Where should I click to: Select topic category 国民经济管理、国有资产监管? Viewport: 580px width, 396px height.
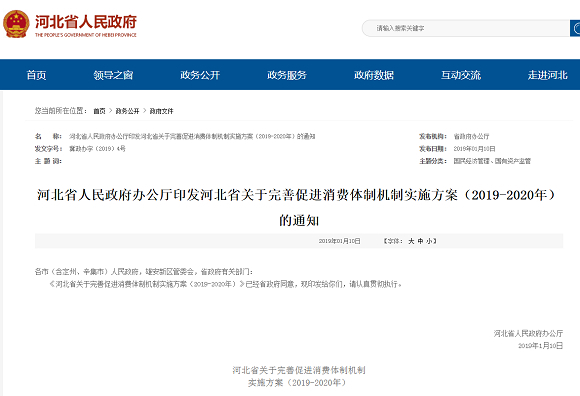click(x=492, y=161)
